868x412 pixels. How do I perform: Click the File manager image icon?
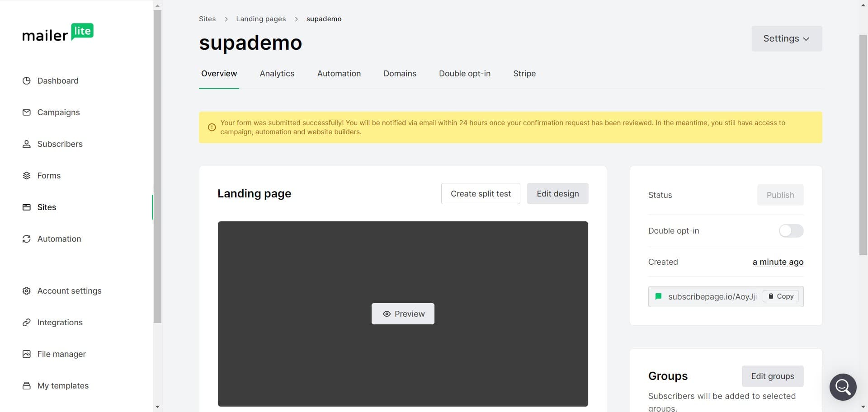pyautogui.click(x=27, y=354)
